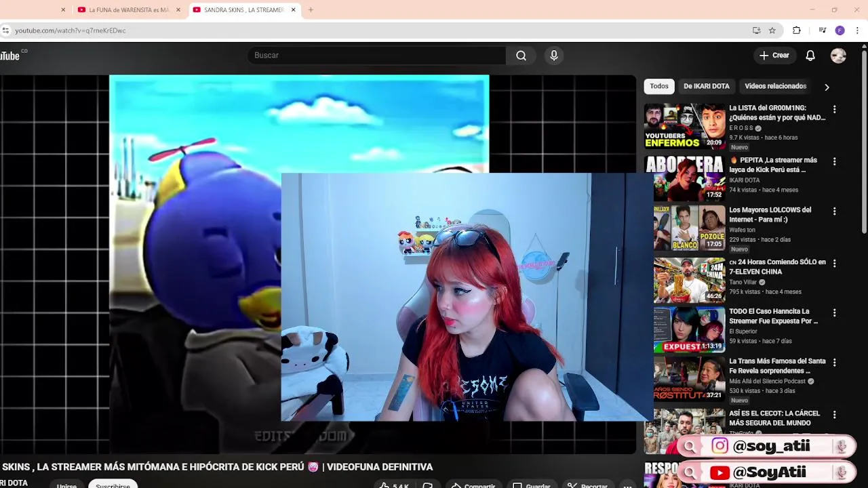The width and height of the screenshot is (868, 488).
Task: Click the Suscribirse button
Action: (113, 485)
